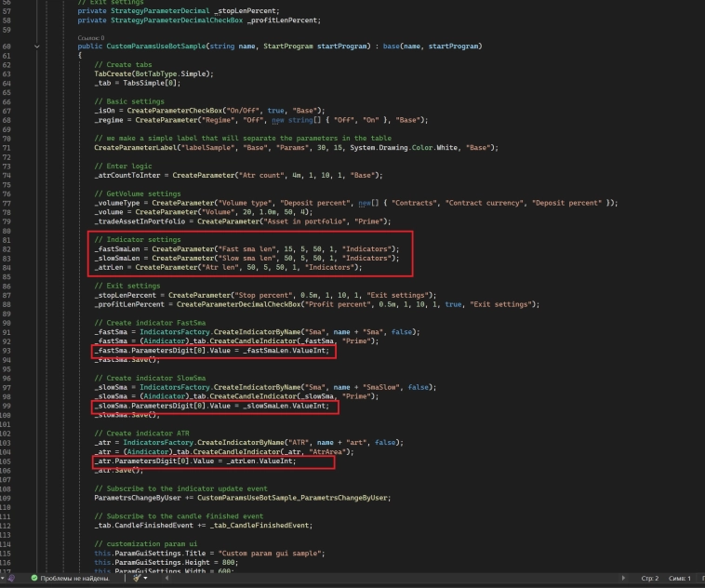Click the horizontal scrollbar track

tap(372, 578)
